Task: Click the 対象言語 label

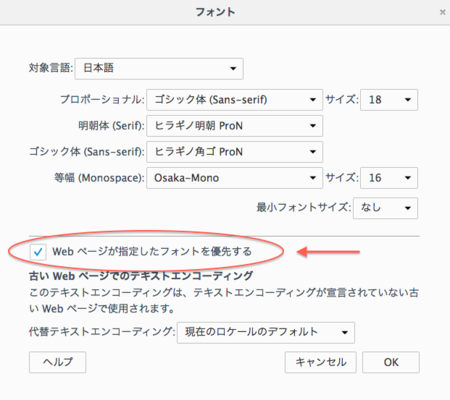Action: (51, 68)
